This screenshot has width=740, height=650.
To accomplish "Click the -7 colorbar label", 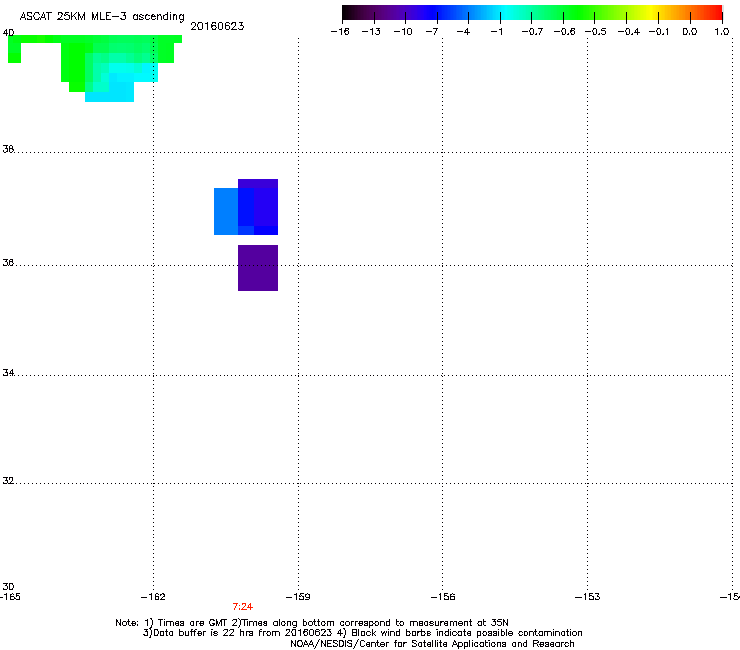I will click(x=432, y=32).
